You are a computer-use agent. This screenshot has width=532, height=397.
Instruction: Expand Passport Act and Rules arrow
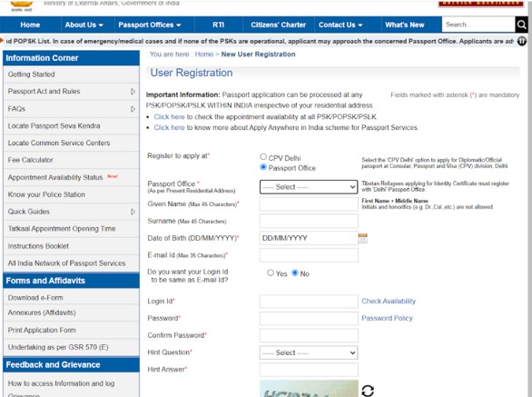click(x=133, y=92)
